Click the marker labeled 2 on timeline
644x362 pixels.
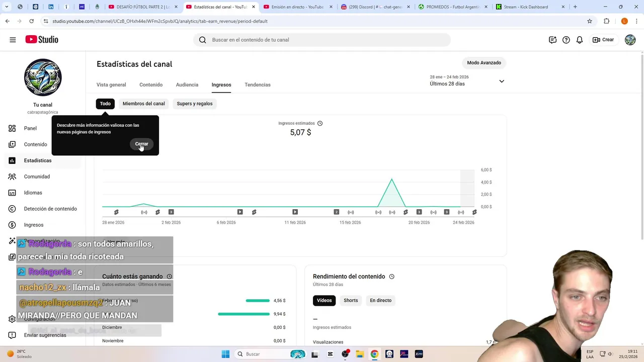tap(337, 212)
